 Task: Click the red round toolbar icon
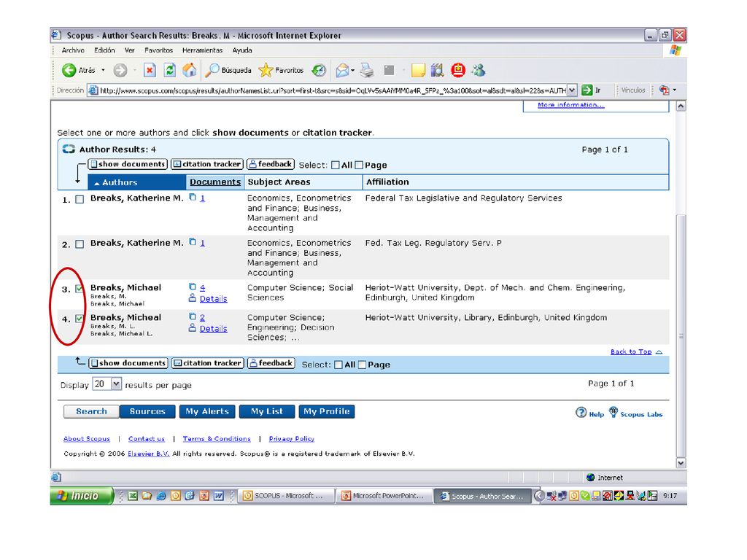(458, 71)
